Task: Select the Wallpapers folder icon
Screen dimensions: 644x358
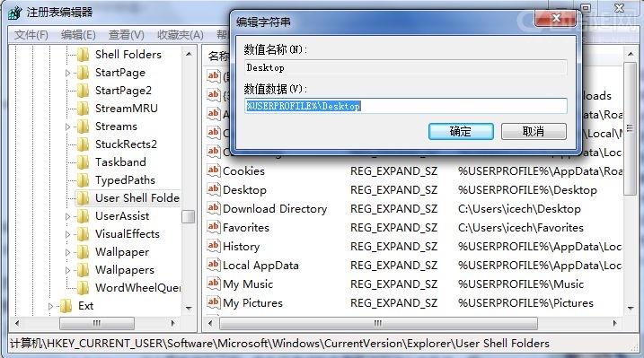Action: click(83, 270)
